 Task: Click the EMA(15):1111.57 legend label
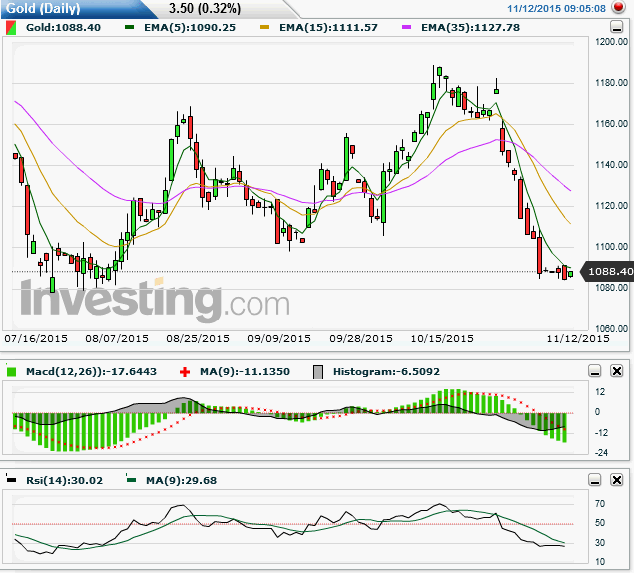328,27
